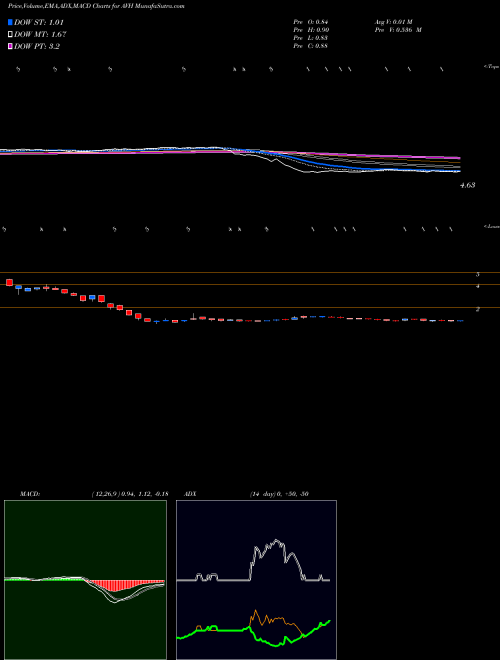Select the 'DOW PT: 3.2' legend label
Image resolution: width=500 pixels, height=660 pixels.
click(x=37, y=46)
